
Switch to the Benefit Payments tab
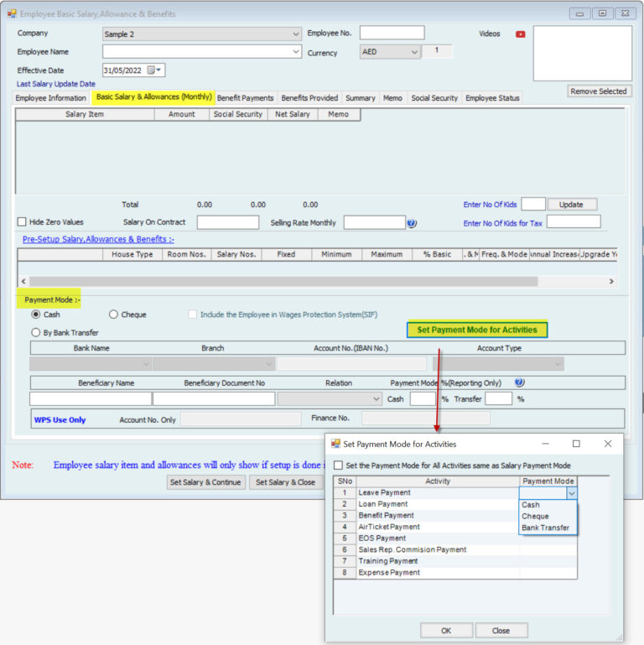tap(245, 98)
